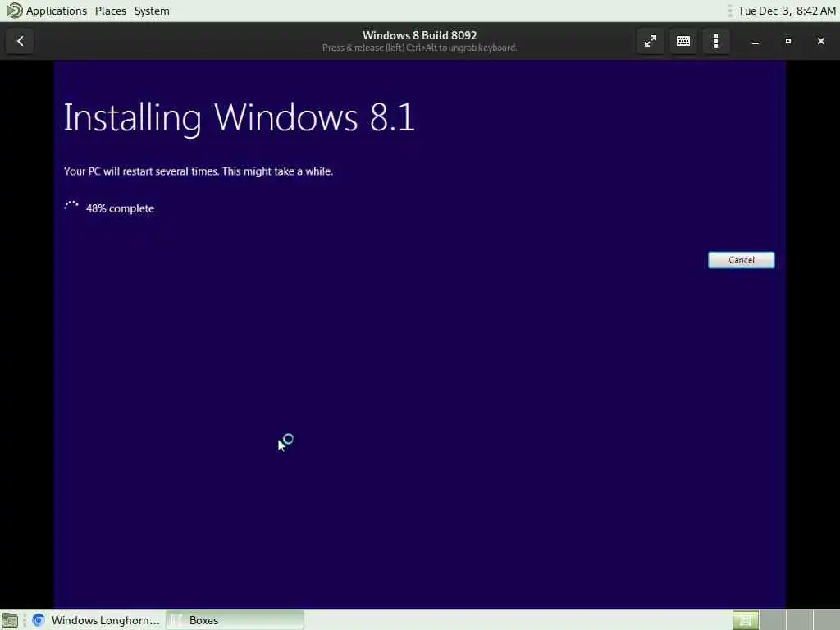The image size is (840, 630).
Task: Click the chromium icon in taskbar
Action: click(38, 620)
